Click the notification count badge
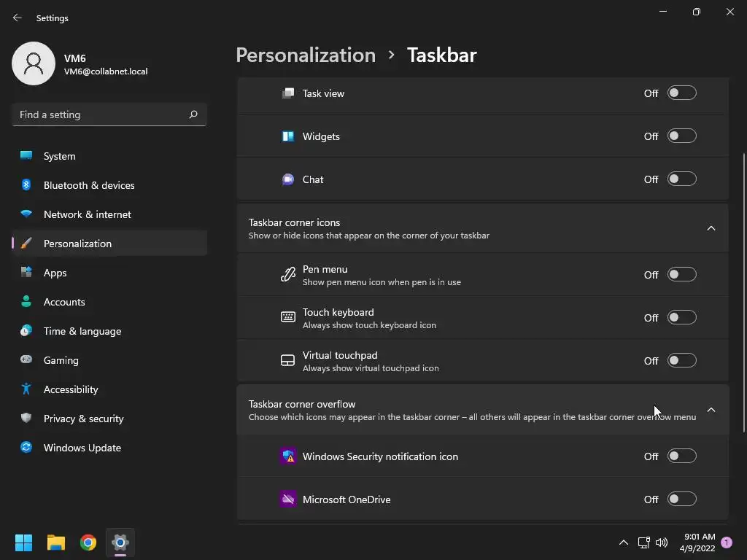Image resolution: width=747 pixels, height=560 pixels. 727,542
